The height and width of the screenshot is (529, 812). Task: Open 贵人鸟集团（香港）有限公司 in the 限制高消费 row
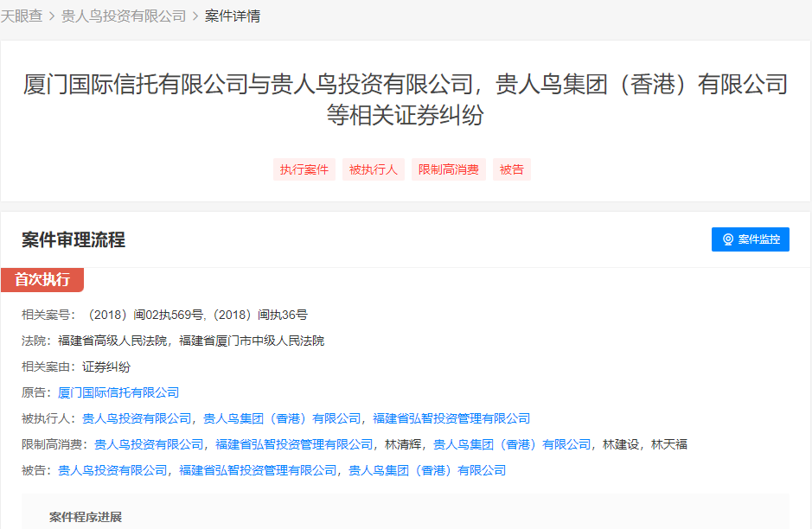(512, 444)
